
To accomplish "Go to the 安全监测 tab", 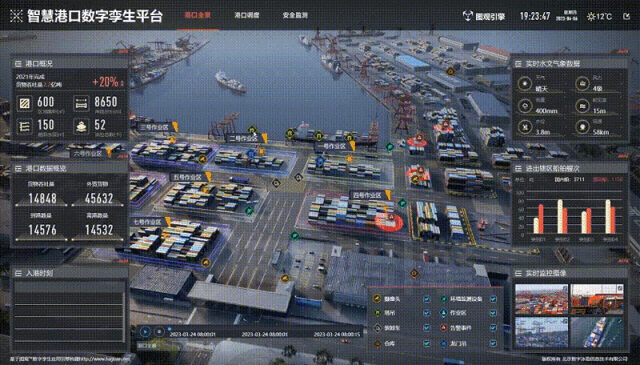I will coord(295,16).
